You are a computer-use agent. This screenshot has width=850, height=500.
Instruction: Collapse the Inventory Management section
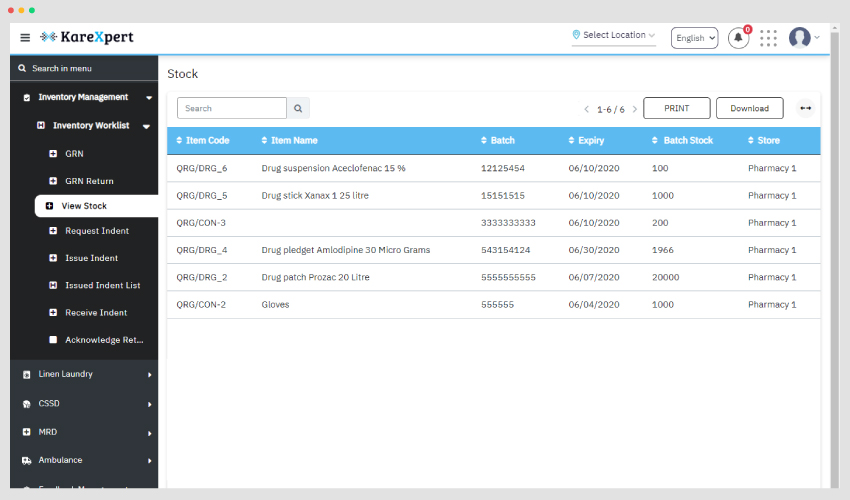click(149, 98)
